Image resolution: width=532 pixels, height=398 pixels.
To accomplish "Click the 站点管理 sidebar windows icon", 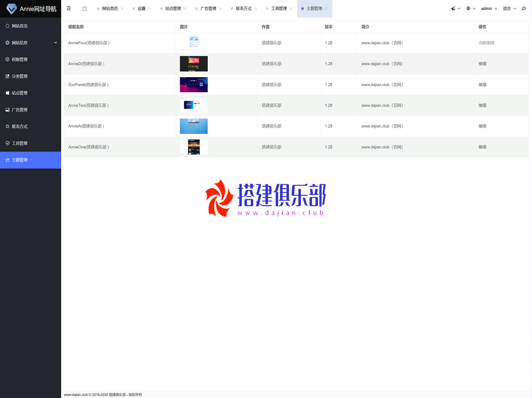I will pyautogui.click(x=8, y=93).
